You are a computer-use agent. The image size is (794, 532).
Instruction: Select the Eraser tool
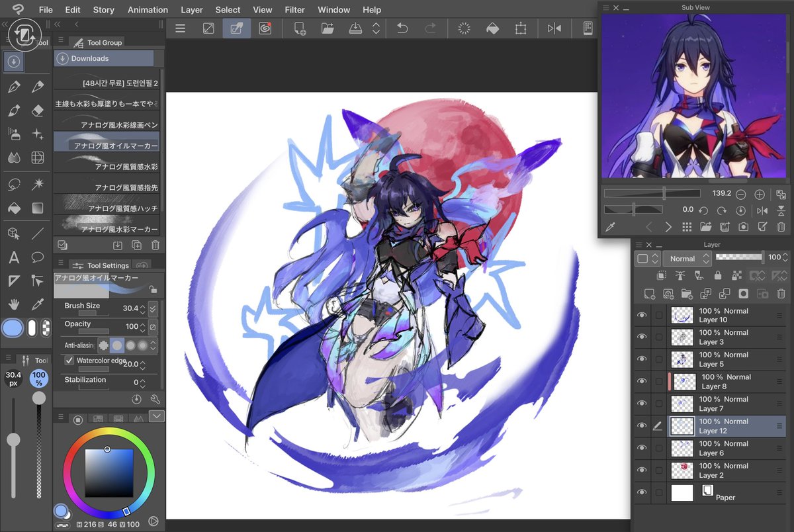pos(38,111)
